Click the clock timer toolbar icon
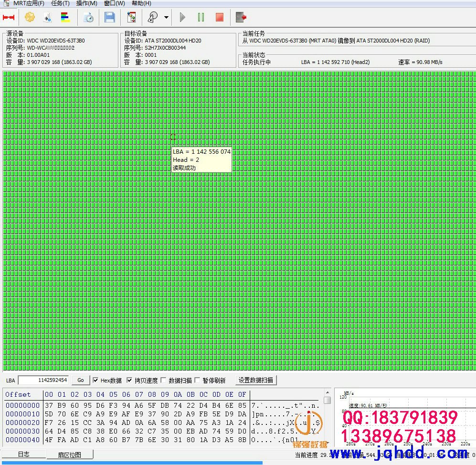 89,18
